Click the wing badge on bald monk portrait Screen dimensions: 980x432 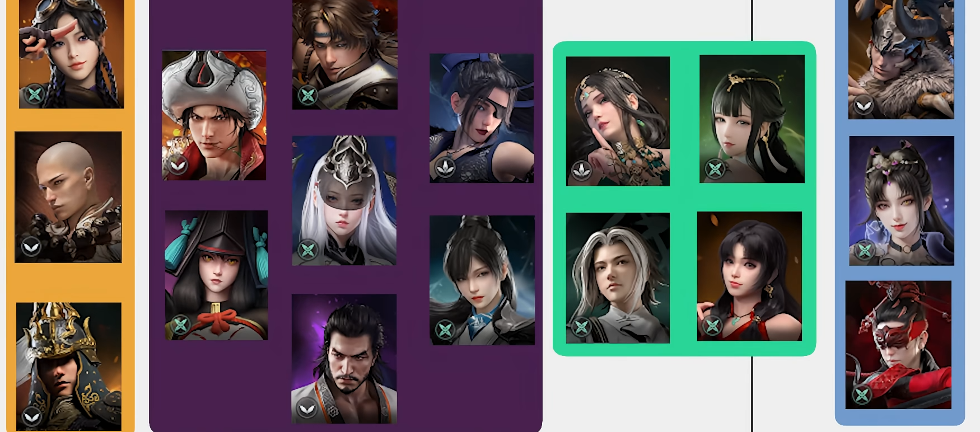31,246
